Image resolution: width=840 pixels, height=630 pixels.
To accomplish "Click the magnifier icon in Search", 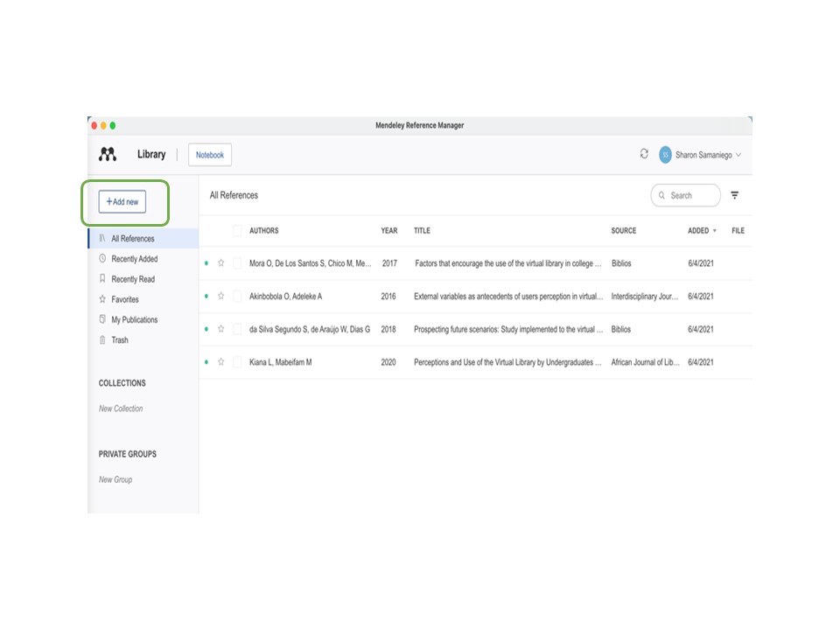I will click(661, 195).
